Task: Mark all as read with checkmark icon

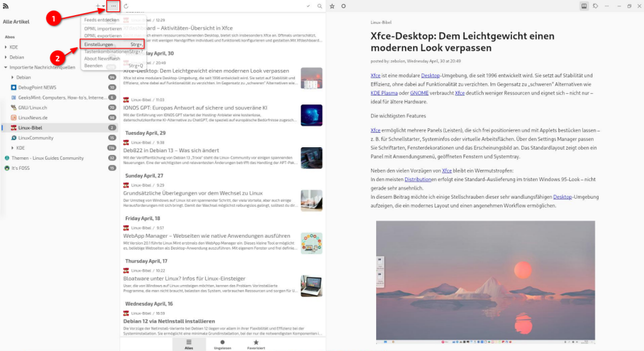Action: point(308,6)
